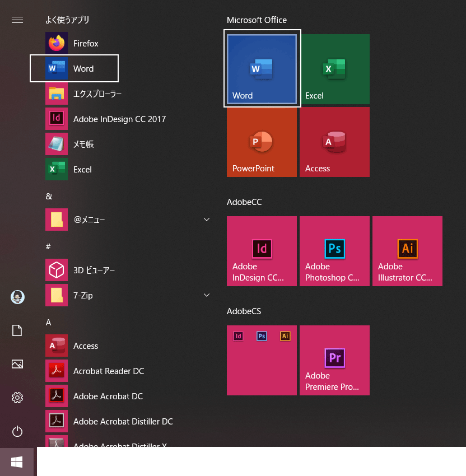Open the Access tile in Microsoft Office group
This screenshot has height=476, width=466.
pyautogui.click(x=334, y=142)
